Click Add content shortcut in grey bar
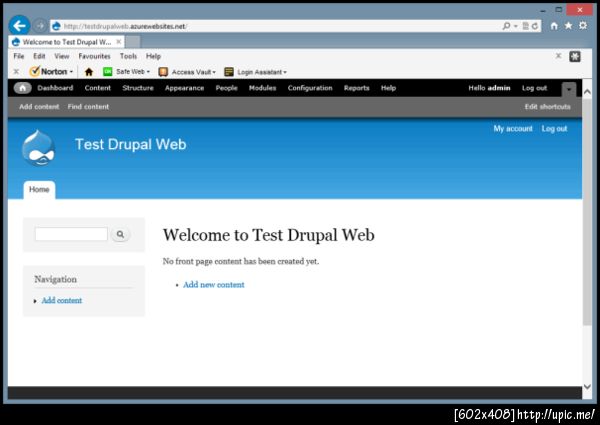This screenshot has height=425, width=600. tap(39, 107)
